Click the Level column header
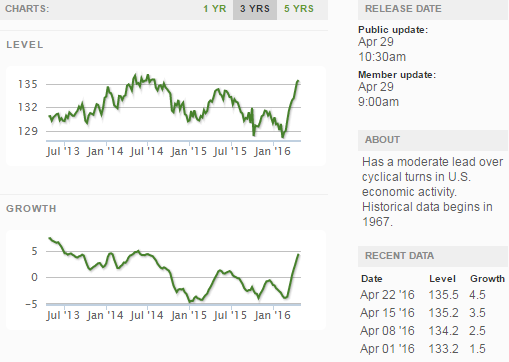 [x=442, y=279]
